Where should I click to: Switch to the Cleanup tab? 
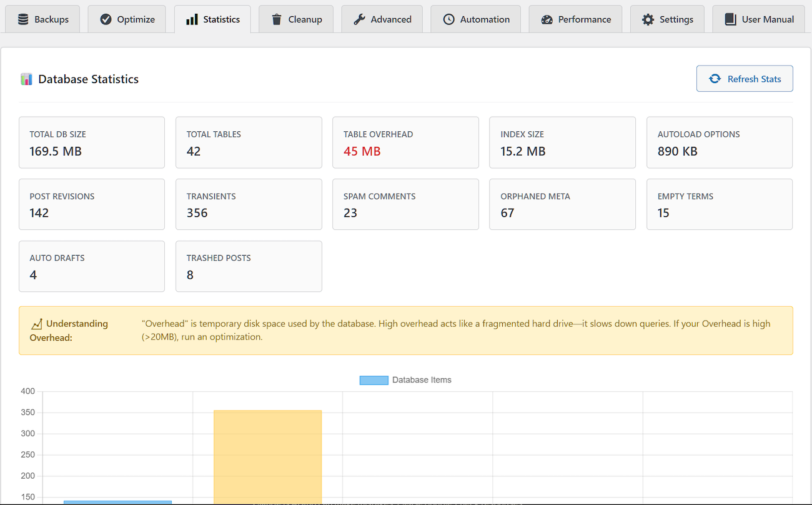[296, 19]
